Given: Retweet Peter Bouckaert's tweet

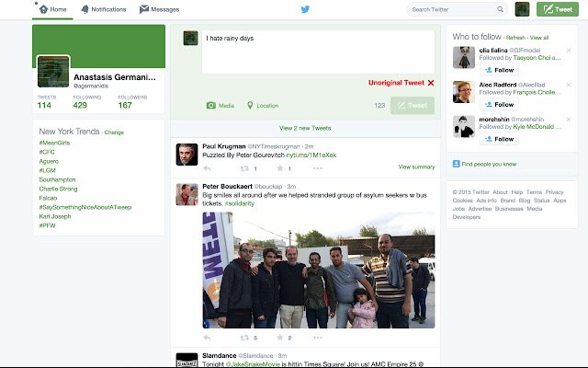Looking at the screenshot, I should pyautogui.click(x=244, y=338).
